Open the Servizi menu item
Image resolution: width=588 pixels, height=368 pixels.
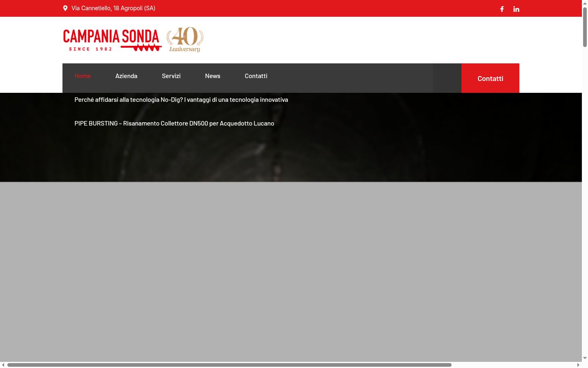171,76
